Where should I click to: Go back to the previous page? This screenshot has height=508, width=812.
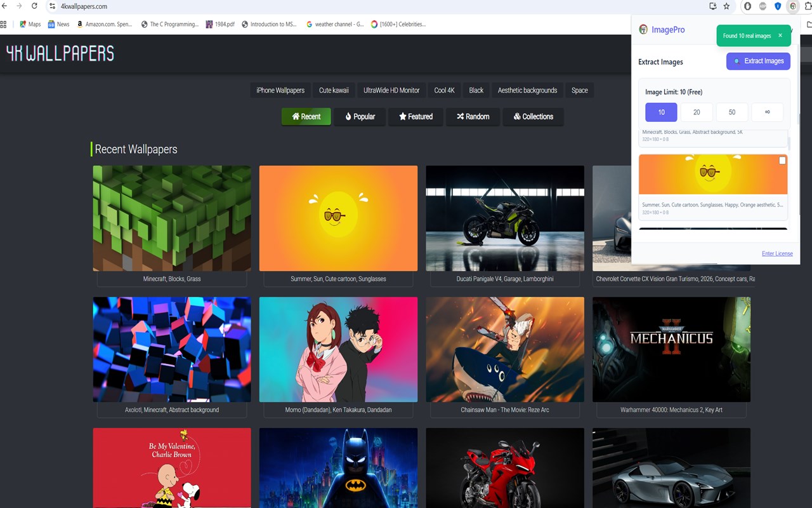[x=4, y=6]
